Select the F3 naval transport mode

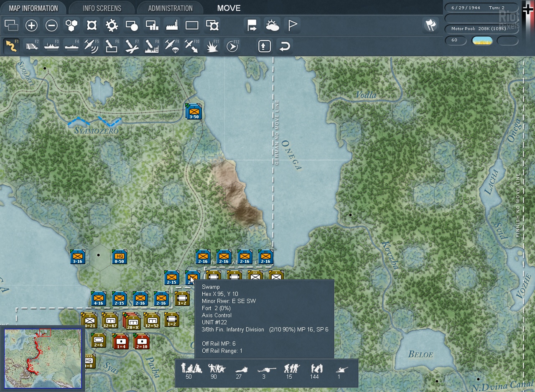click(52, 46)
